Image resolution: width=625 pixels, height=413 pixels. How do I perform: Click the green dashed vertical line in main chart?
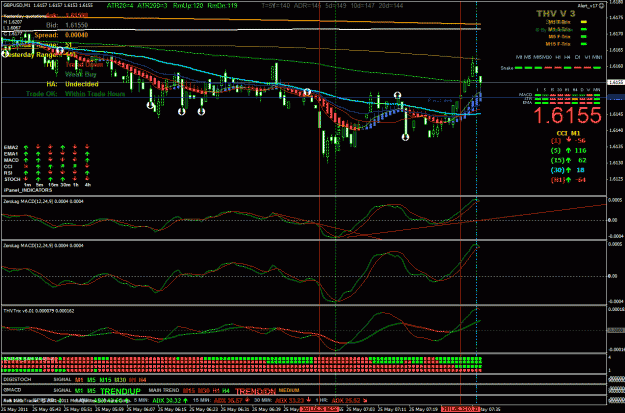tap(336, 100)
